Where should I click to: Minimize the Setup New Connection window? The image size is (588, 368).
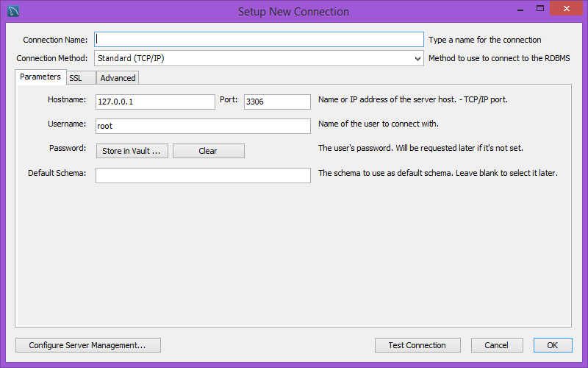(520, 10)
